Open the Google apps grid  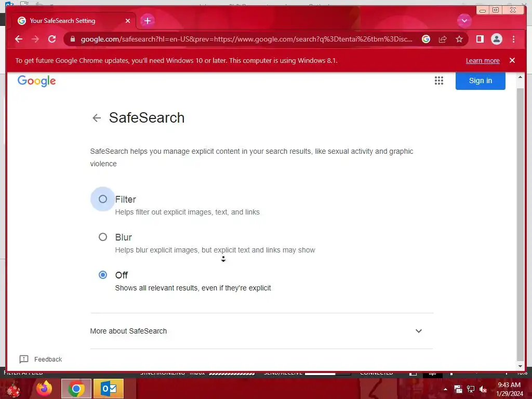pyautogui.click(x=438, y=81)
